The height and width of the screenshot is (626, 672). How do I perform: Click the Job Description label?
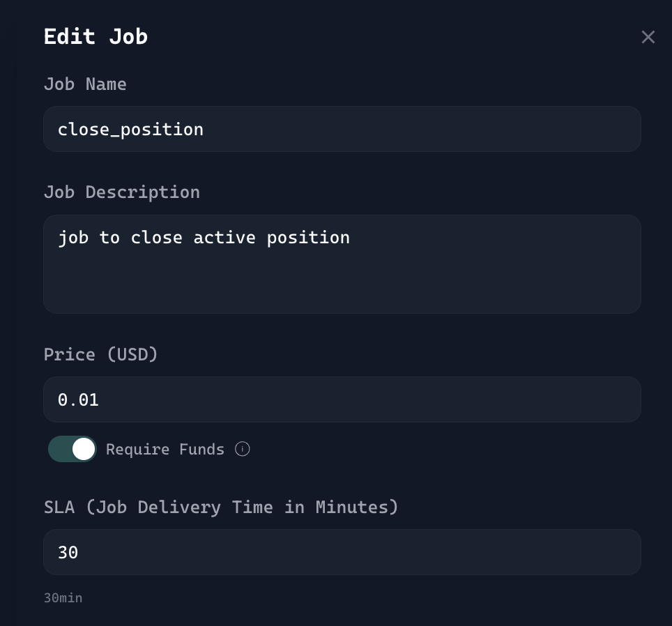[121, 192]
